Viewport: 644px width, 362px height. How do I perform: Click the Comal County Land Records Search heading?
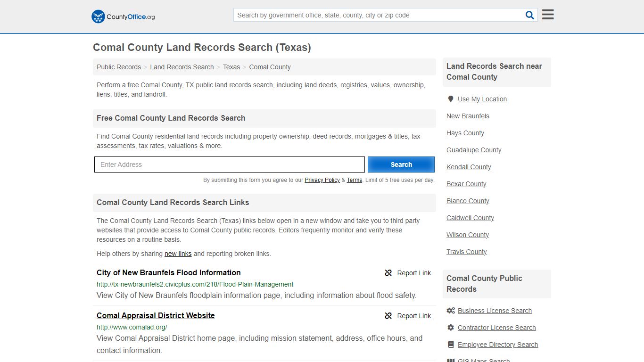[x=202, y=47]
